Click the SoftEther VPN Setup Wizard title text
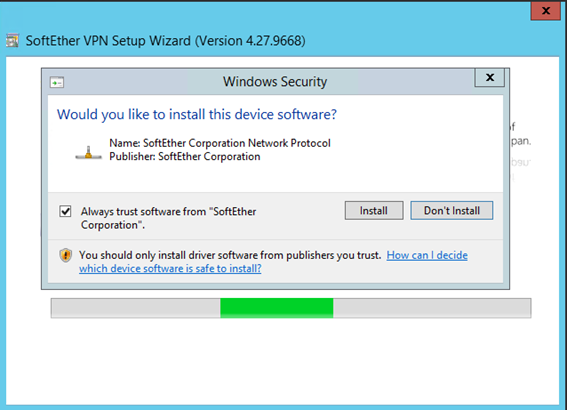This screenshot has height=410, width=567. (x=166, y=41)
